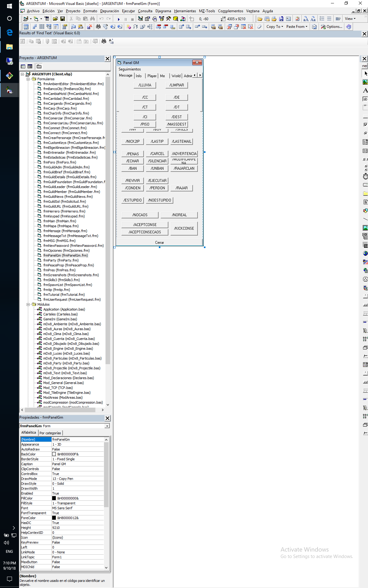Click the replace A-to-B icon in results toolbar

pos(111,41)
